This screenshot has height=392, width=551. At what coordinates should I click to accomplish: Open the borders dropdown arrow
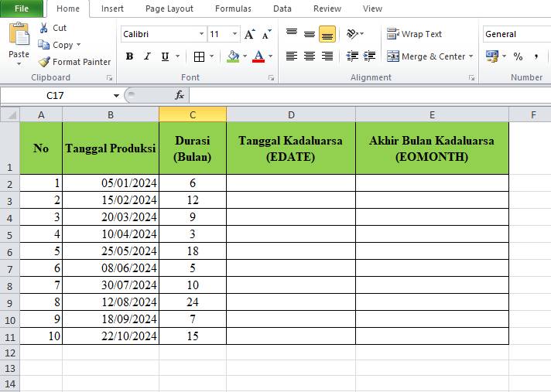(x=211, y=56)
